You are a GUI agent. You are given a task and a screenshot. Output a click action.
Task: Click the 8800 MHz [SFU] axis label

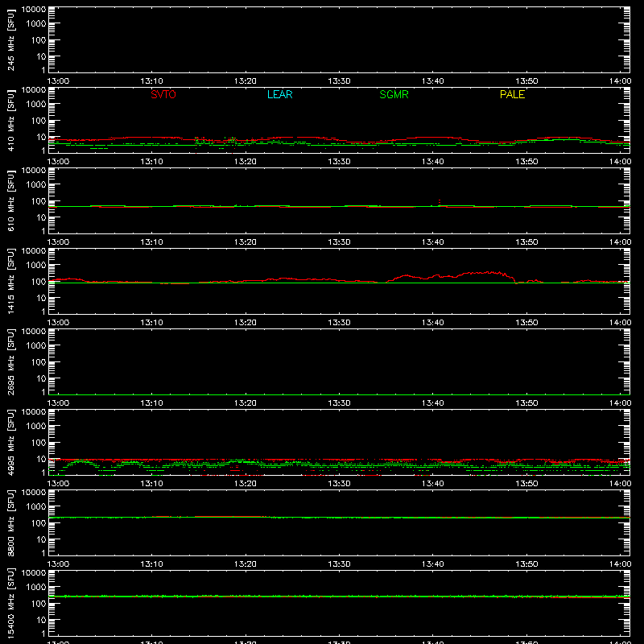coord(10,522)
